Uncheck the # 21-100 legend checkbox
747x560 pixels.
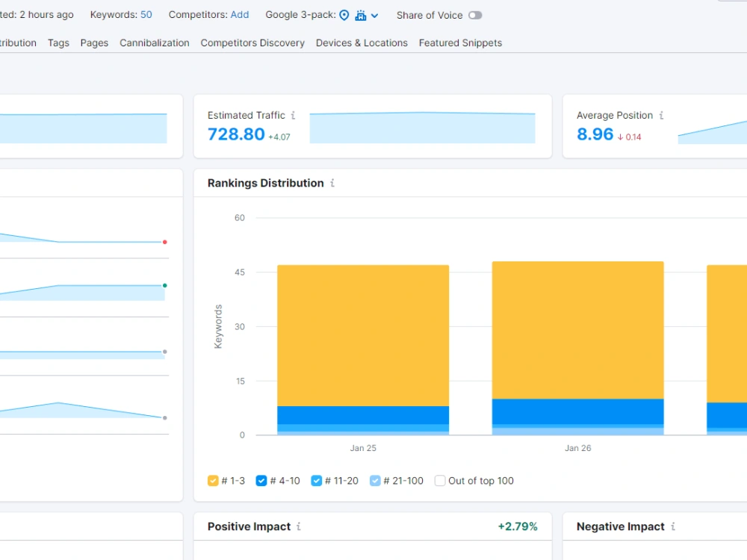tap(375, 480)
